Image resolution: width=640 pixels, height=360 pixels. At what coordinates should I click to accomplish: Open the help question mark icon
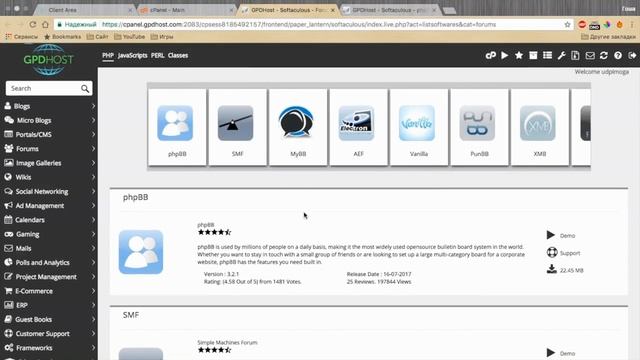(618, 55)
